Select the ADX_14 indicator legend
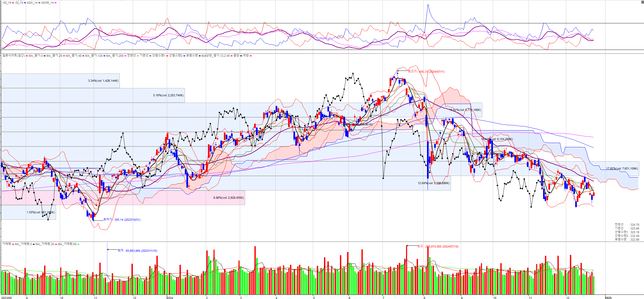Viewport: 644px width, 299px height. (32, 3)
